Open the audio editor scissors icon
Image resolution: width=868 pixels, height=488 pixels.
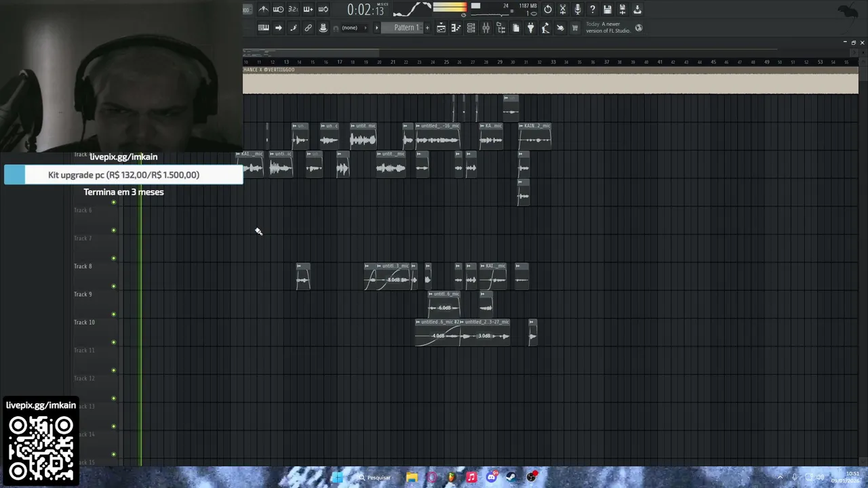click(x=563, y=9)
